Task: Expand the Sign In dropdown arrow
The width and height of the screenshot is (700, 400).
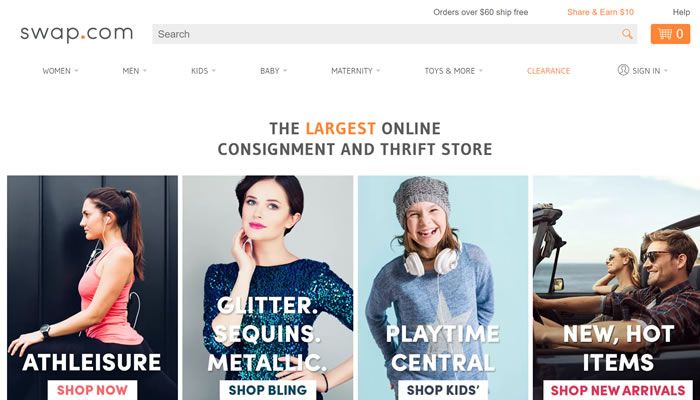Action: coord(666,71)
